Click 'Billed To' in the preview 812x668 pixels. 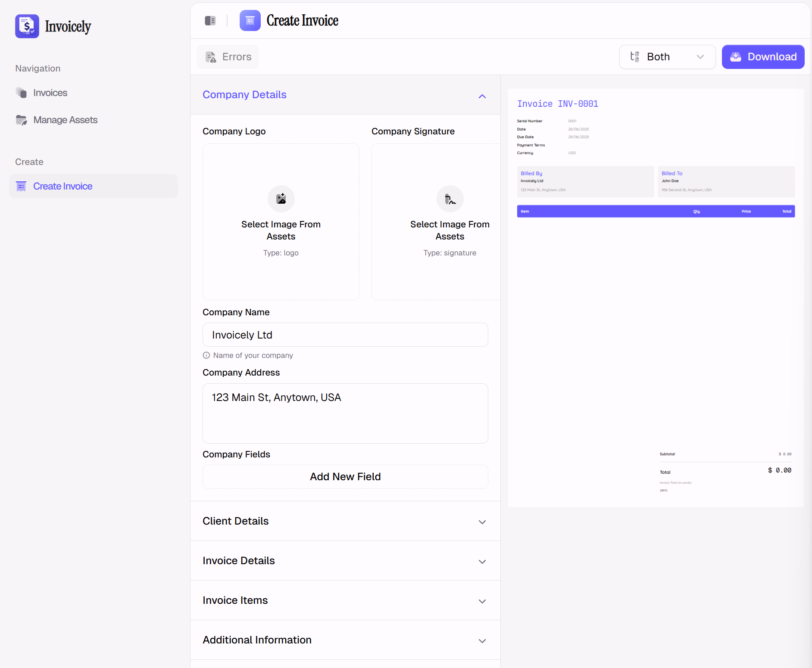point(672,174)
